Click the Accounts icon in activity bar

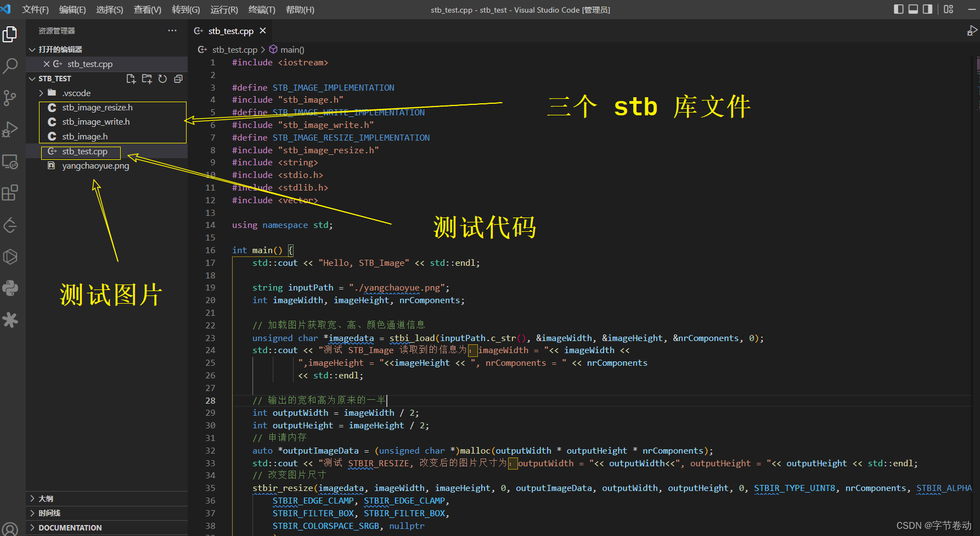(10, 529)
